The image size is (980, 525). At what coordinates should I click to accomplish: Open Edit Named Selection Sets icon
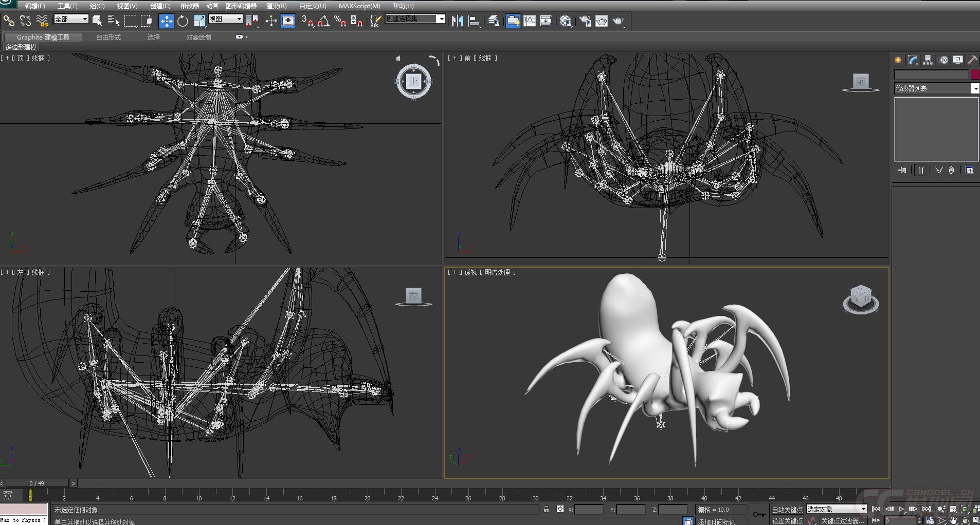pyautogui.click(x=375, y=21)
